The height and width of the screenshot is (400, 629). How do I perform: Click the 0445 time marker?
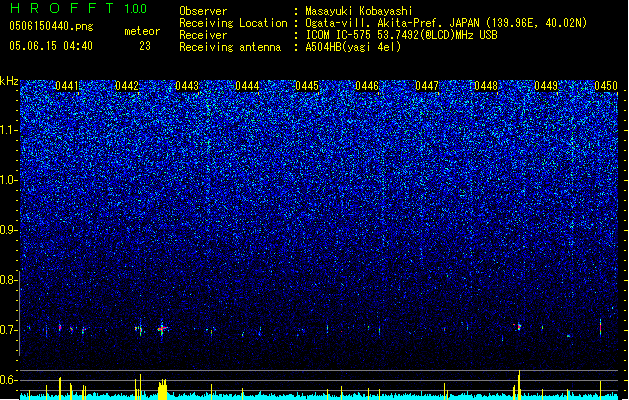click(x=307, y=86)
